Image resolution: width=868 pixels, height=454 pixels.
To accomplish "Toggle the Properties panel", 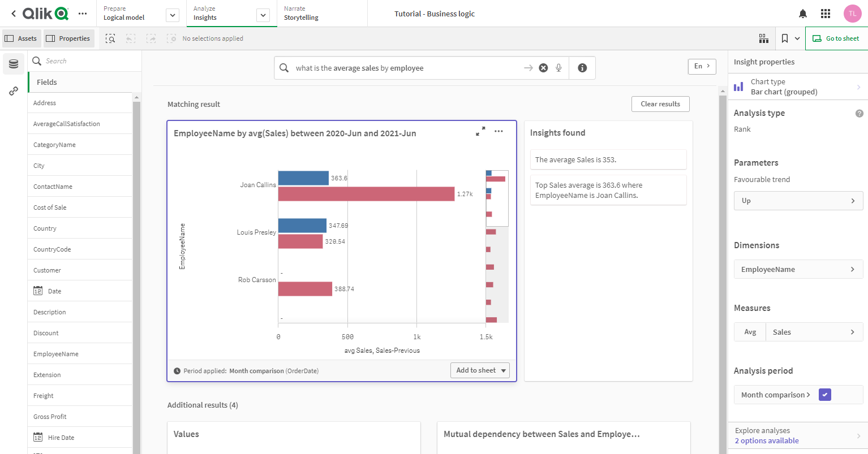I will tap(68, 38).
